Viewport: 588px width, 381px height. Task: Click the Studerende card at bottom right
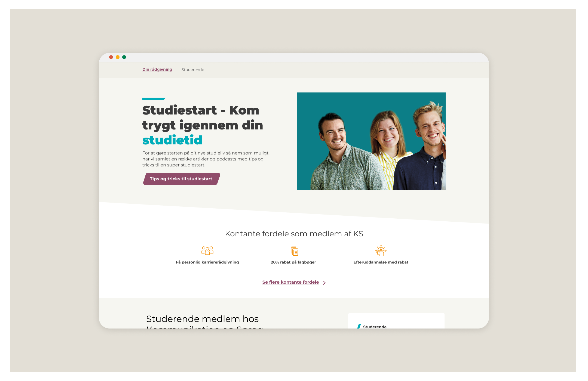(396, 321)
